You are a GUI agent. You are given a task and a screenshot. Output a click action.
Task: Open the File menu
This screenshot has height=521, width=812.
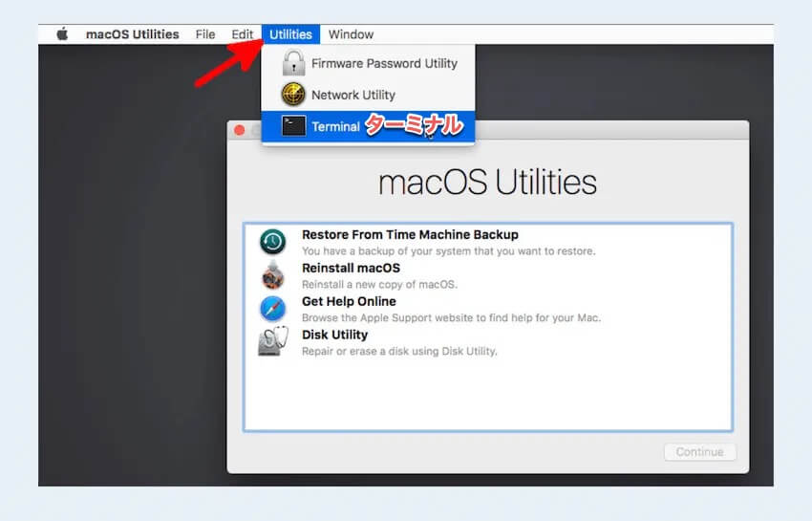coord(205,34)
